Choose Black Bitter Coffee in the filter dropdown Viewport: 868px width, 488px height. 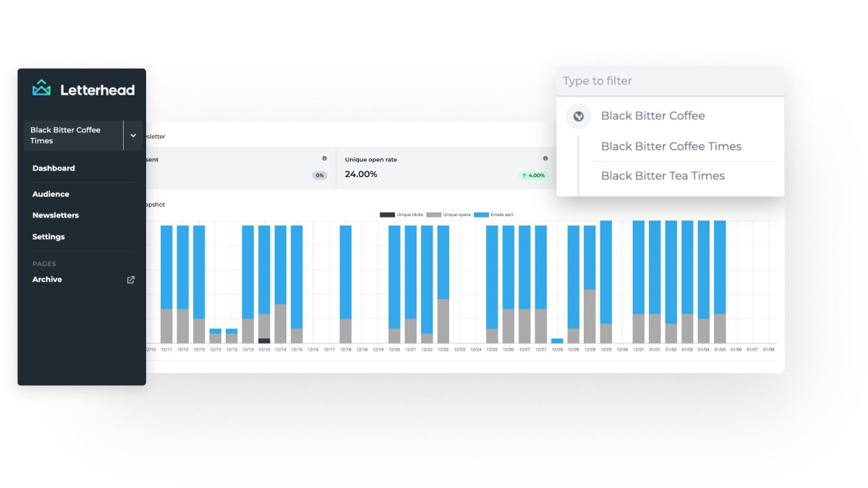652,116
